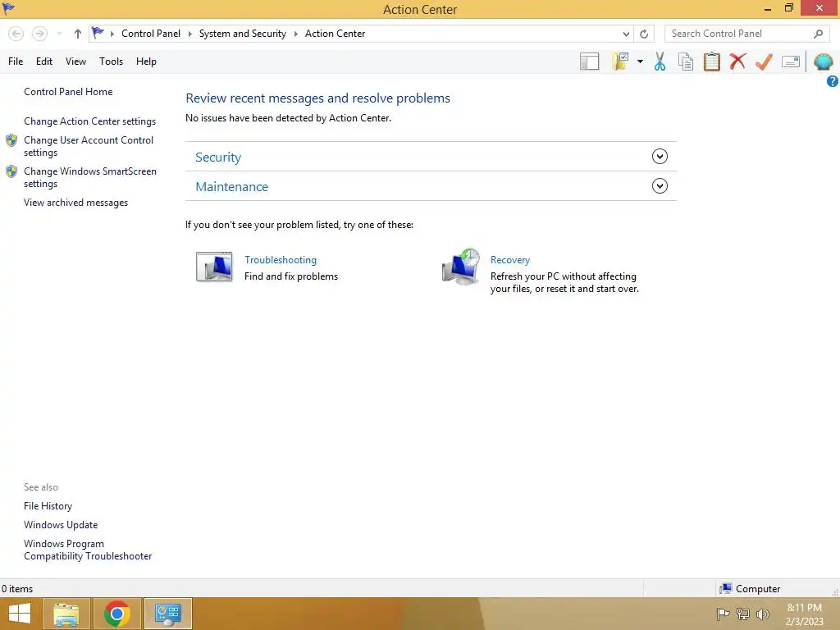Open the Troubleshooting link
Viewport: 840px width, 630px height.
tap(281, 260)
